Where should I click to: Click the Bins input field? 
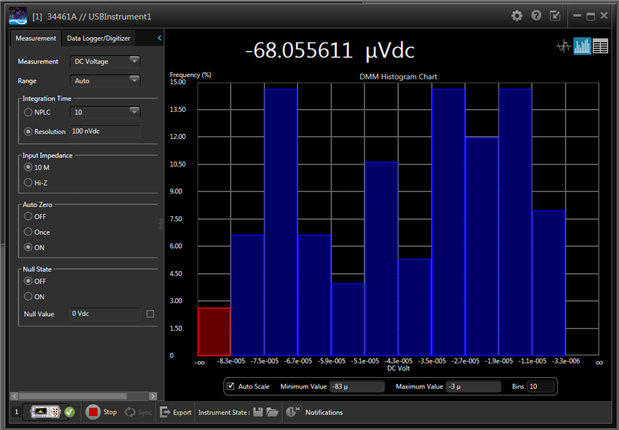pos(538,386)
